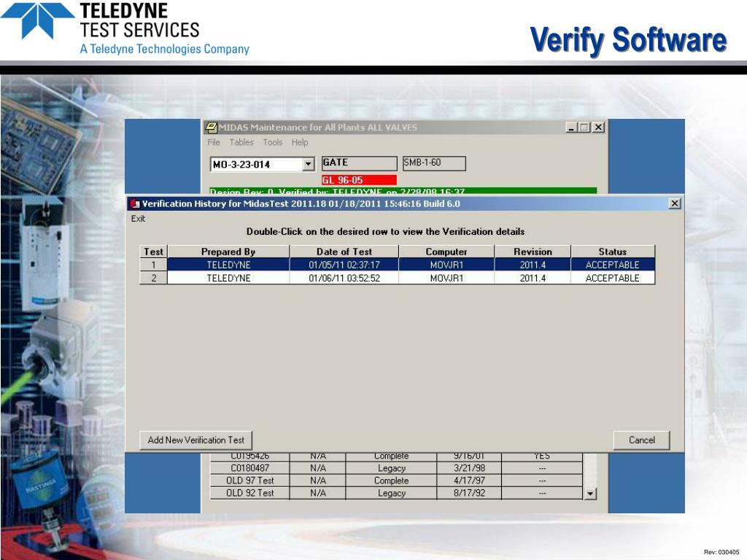Click the Revision column header
Viewport: 747px width, 560px height.
click(533, 252)
